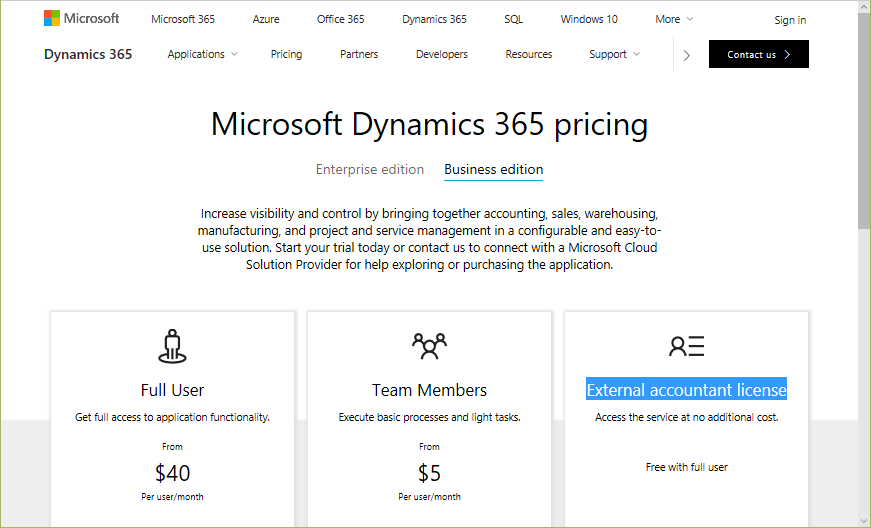Open the Resources navigation link

click(529, 54)
